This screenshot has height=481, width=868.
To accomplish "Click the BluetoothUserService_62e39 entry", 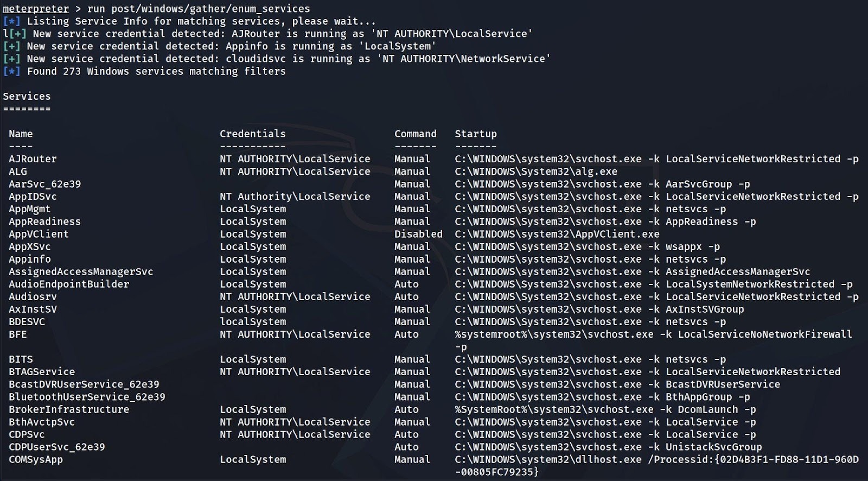I will [x=87, y=397].
